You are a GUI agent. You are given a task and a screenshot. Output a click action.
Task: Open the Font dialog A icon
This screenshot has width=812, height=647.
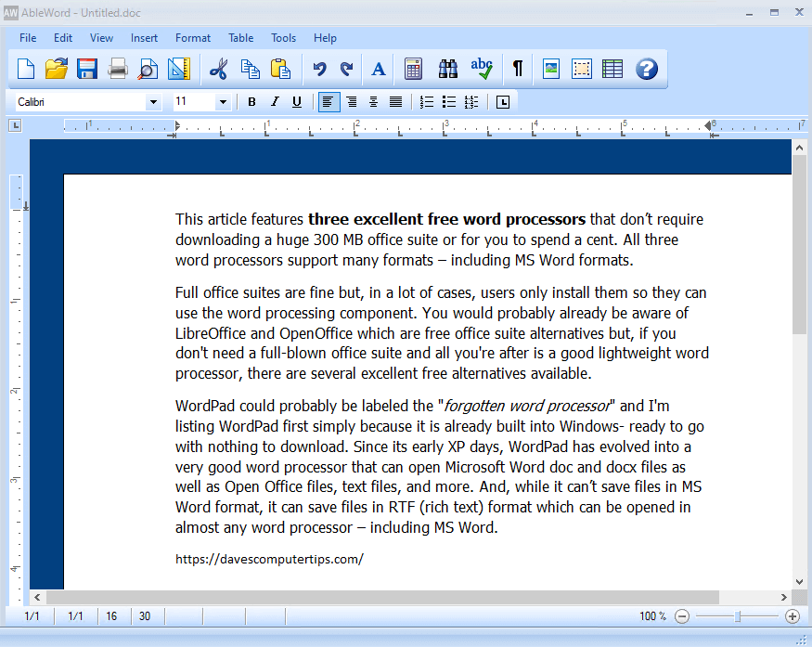click(379, 69)
